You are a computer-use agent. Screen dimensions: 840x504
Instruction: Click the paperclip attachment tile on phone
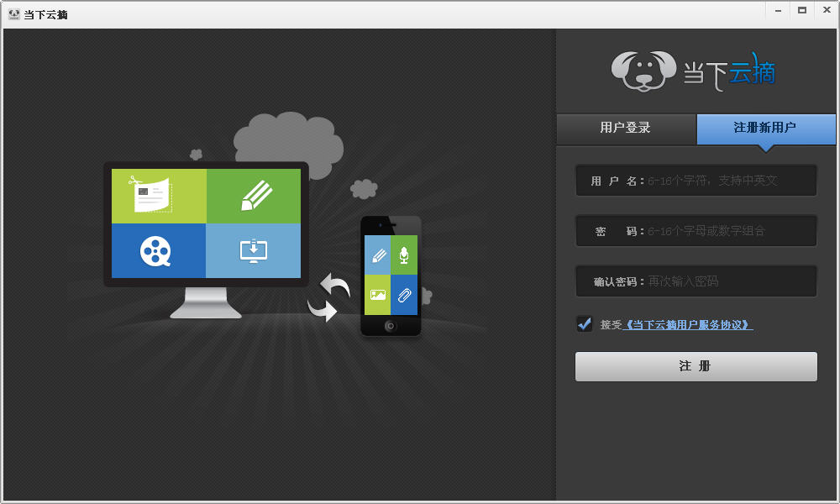[x=404, y=295]
